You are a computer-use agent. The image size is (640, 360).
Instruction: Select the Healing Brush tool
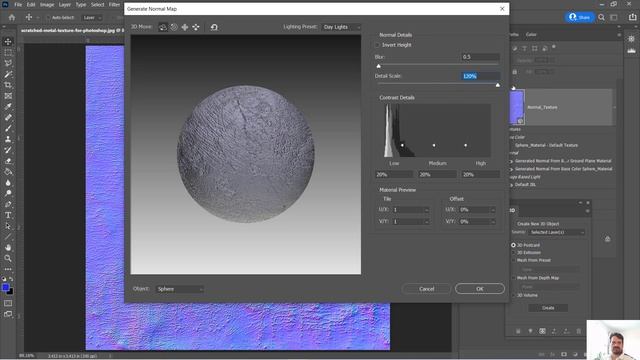tap(8, 118)
